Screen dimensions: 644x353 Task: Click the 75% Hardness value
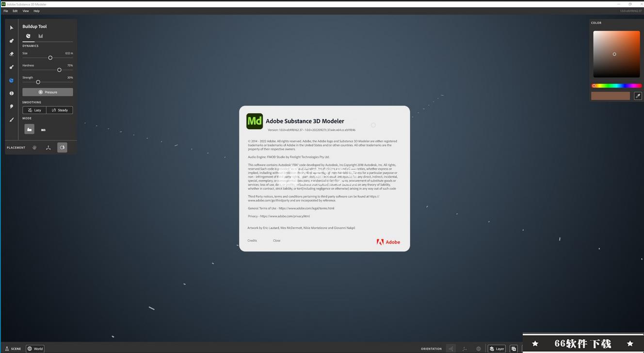click(70, 66)
